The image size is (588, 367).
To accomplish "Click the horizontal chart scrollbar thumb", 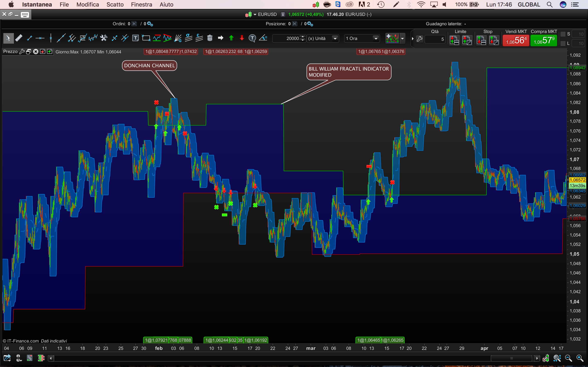I will [511, 358].
